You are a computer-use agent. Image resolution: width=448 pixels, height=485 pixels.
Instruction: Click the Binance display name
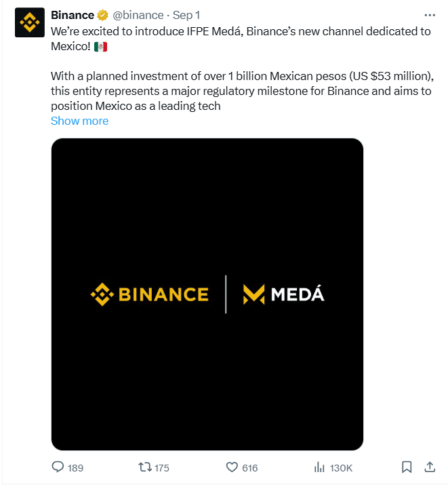coord(73,15)
